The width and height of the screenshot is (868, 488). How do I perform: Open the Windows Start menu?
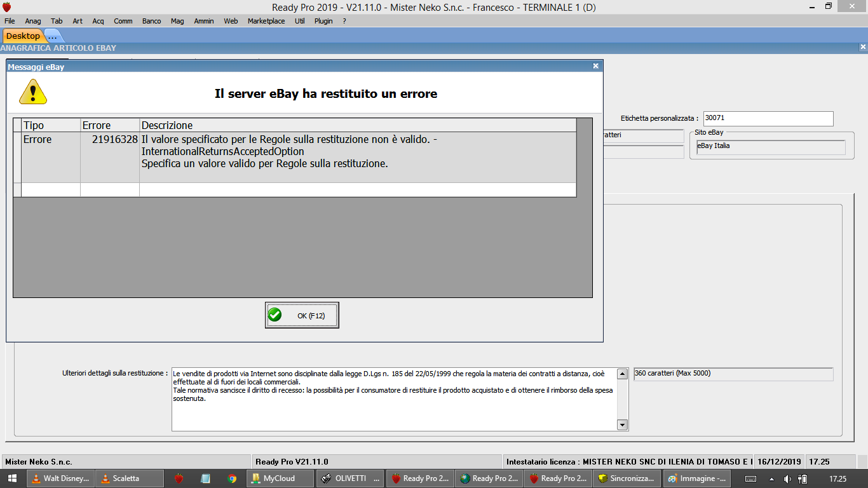[12, 478]
